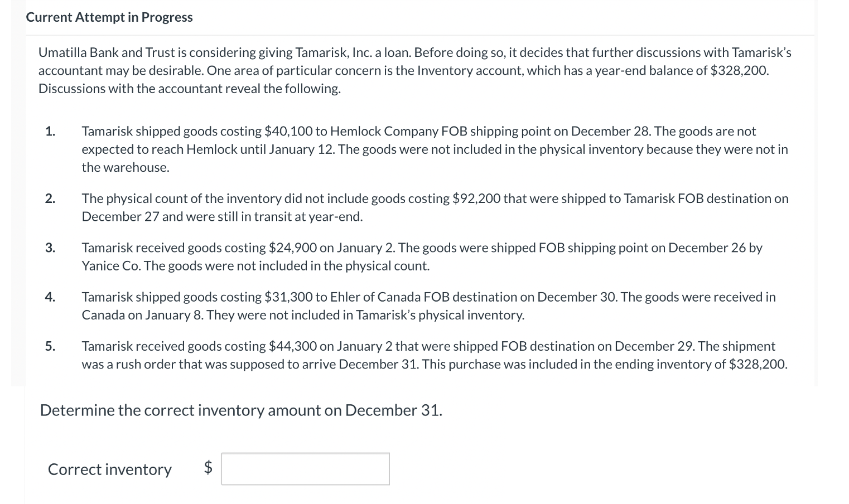Click the list number 1 marker
This screenshot has width=849, height=504.
pyautogui.click(x=50, y=132)
